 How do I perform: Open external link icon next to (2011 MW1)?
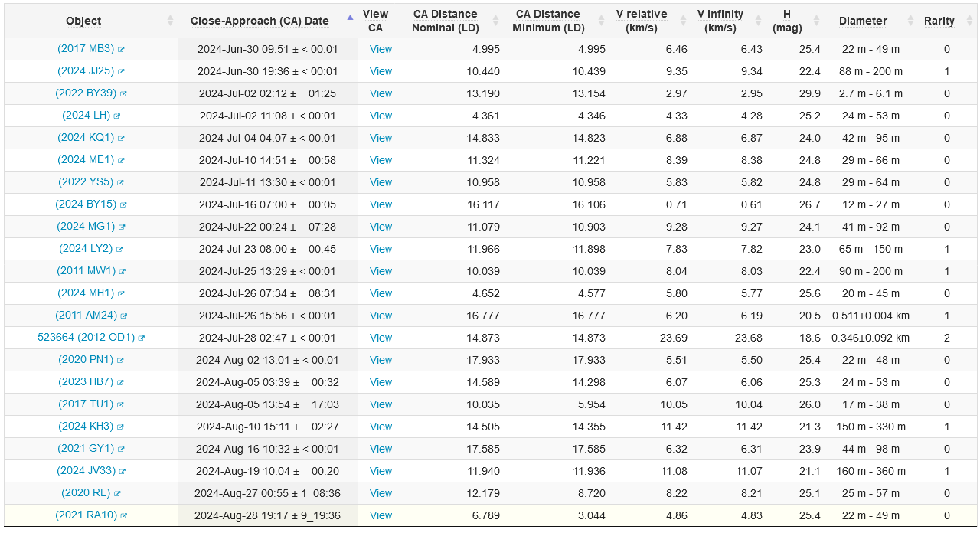(x=122, y=271)
